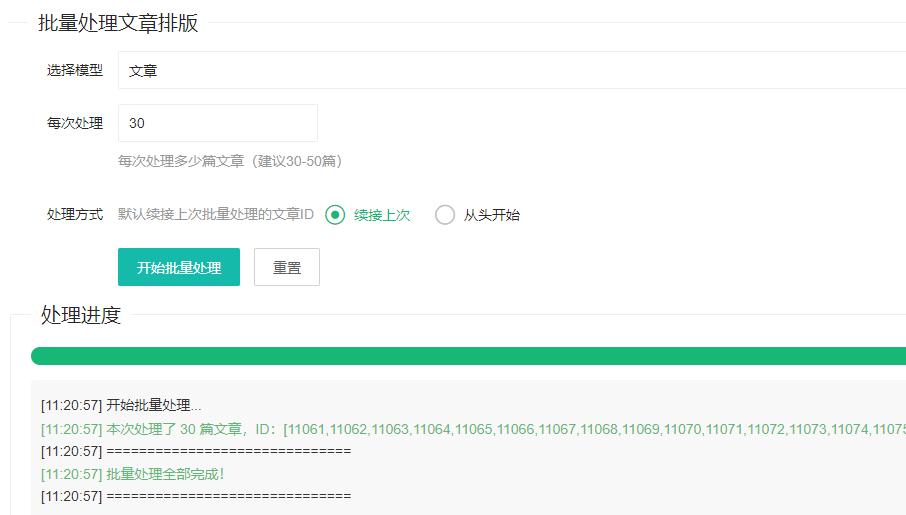Select the 续接上次 radio button

(336, 215)
